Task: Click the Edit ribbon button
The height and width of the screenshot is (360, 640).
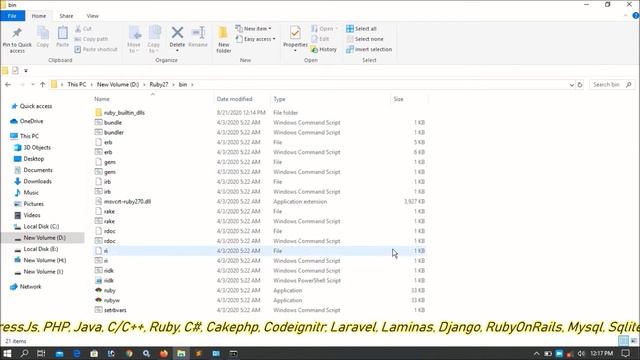Action: point(320,39)
